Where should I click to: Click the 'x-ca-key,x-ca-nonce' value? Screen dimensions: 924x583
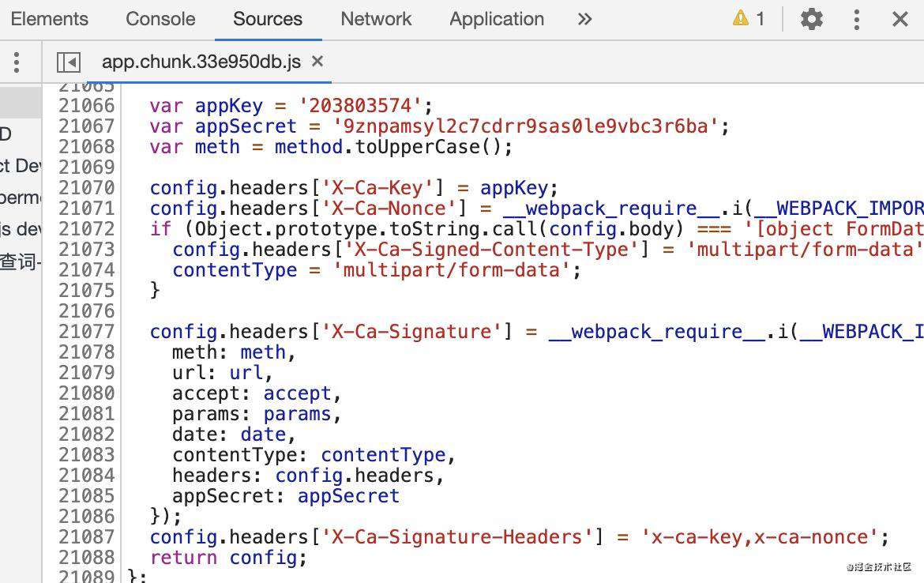[x=760, y=536]
